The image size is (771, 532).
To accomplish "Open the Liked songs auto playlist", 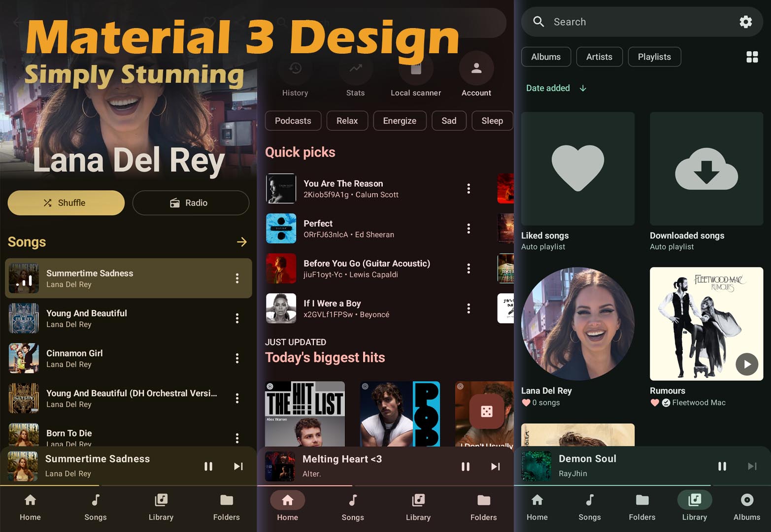I will (x=577, y=168).
